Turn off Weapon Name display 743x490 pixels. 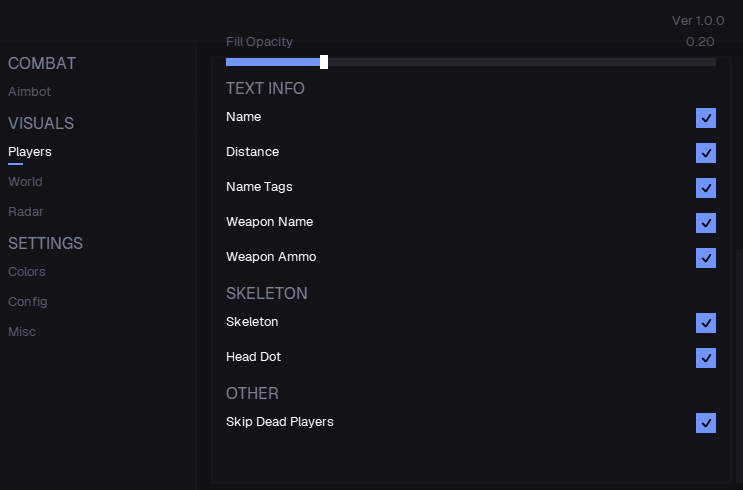tap(706, 223)
